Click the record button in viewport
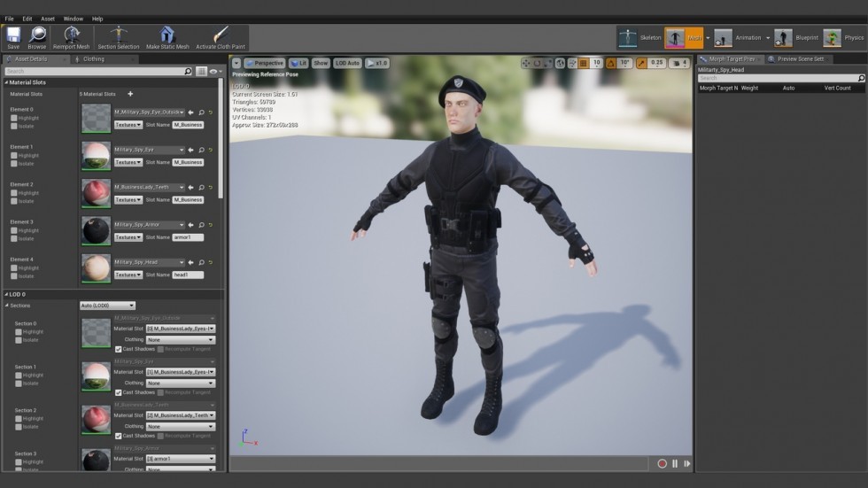868x488 pixels. click(662, 464)
